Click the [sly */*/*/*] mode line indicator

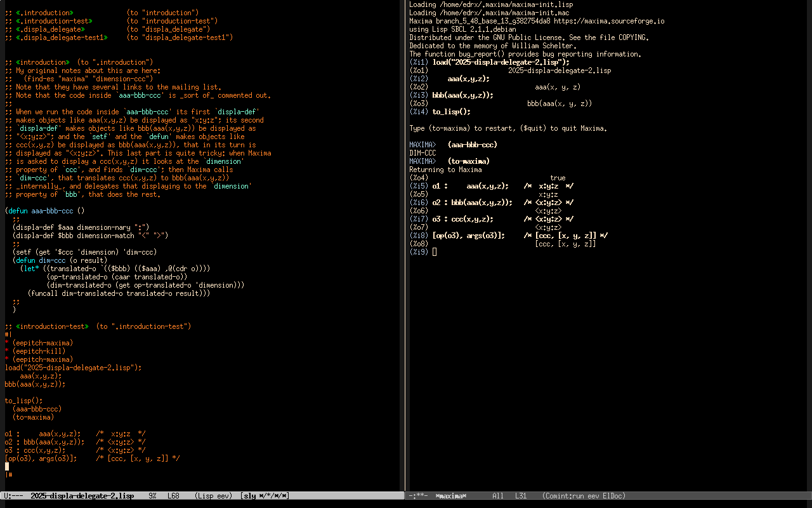coord(265,496)
